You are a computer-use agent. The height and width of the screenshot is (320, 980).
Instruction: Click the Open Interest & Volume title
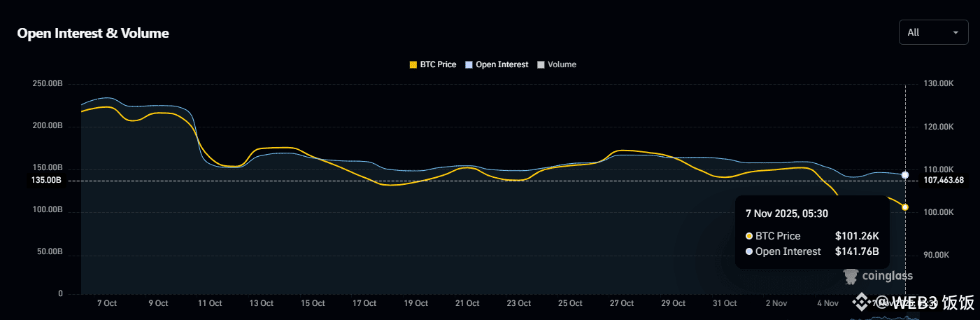[x=93, y=33]
